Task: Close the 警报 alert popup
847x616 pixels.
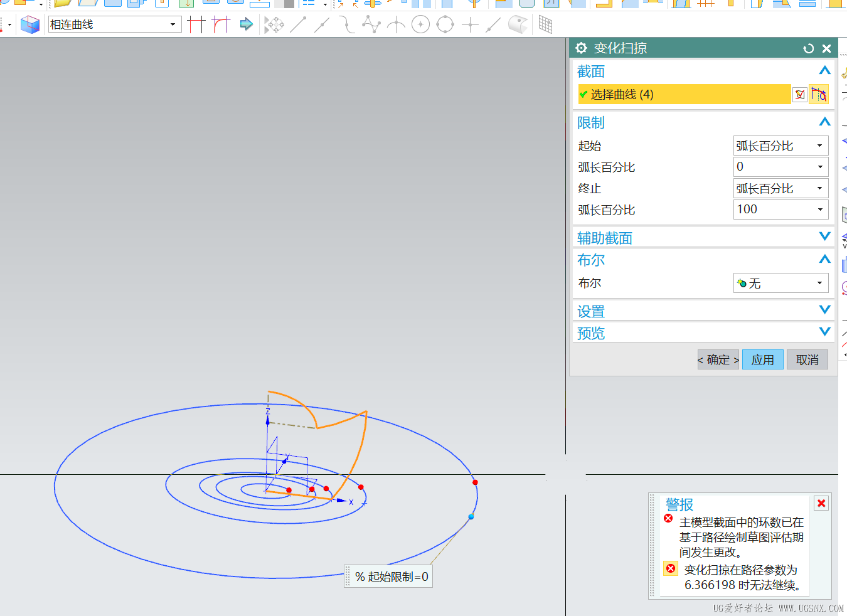Action: pyautogui.click(x=821, y=503)
